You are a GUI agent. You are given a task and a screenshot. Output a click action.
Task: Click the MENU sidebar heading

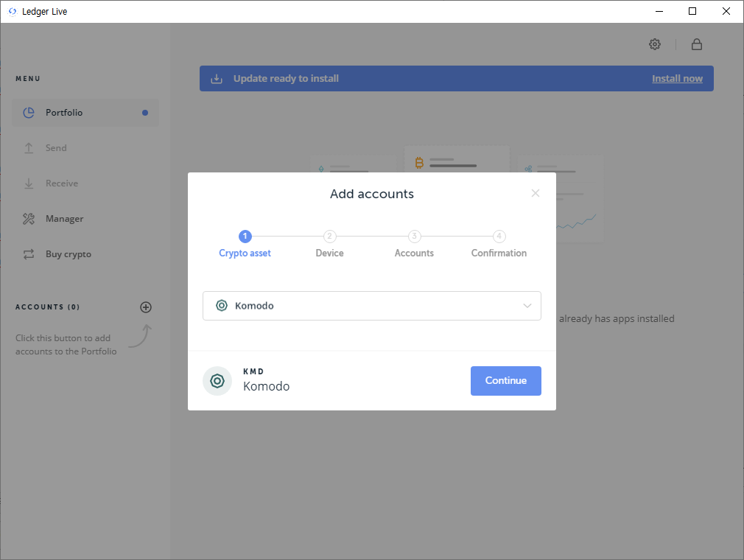28,79
